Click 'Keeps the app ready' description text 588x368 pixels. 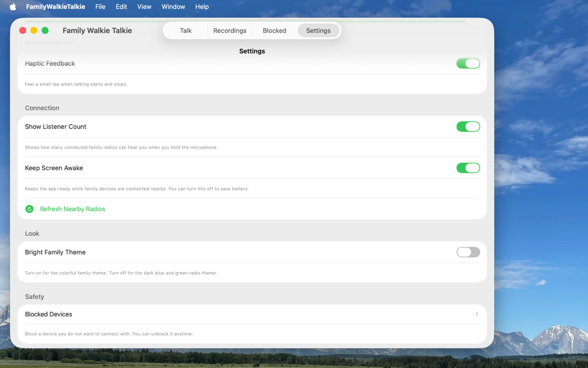pyautogui.click(x=137, y=189)
